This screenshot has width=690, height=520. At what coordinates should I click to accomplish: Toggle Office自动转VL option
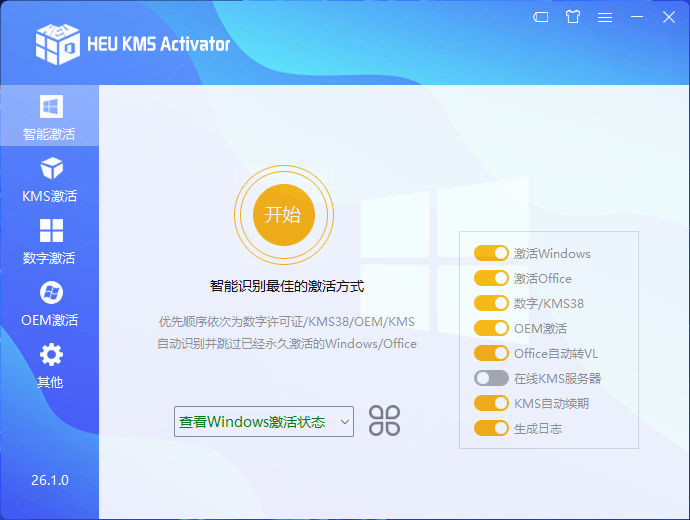coord(491,353)
